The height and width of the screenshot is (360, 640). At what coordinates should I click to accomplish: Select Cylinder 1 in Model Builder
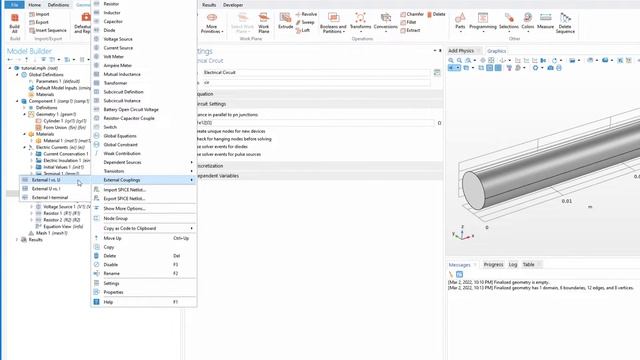coord(61,121)
